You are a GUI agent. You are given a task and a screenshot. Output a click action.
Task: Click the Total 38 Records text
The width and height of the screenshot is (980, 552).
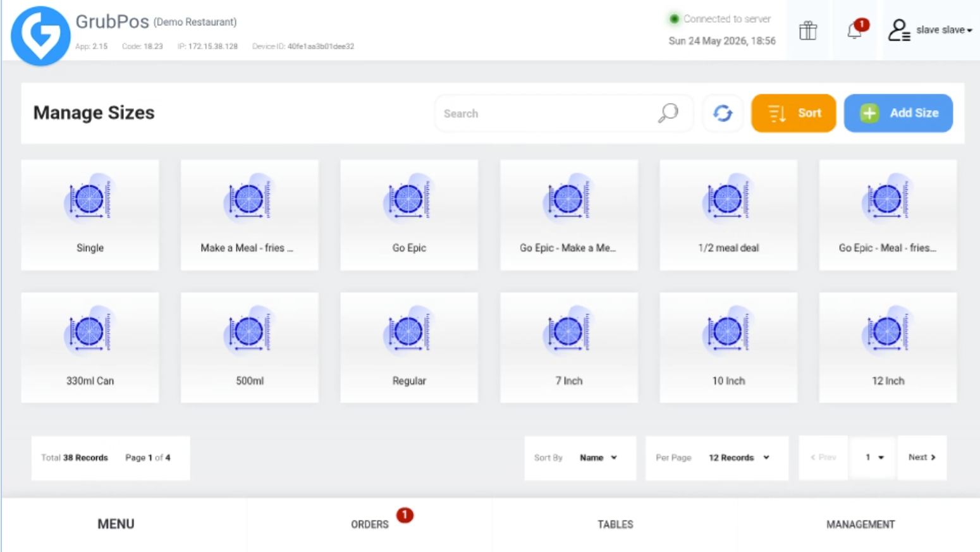click(75, 458)
